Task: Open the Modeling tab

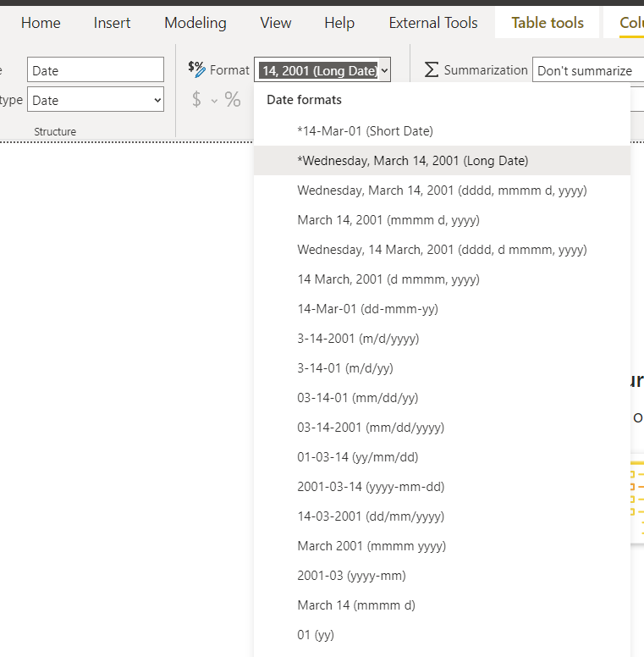Action: (x=195, y=23)
